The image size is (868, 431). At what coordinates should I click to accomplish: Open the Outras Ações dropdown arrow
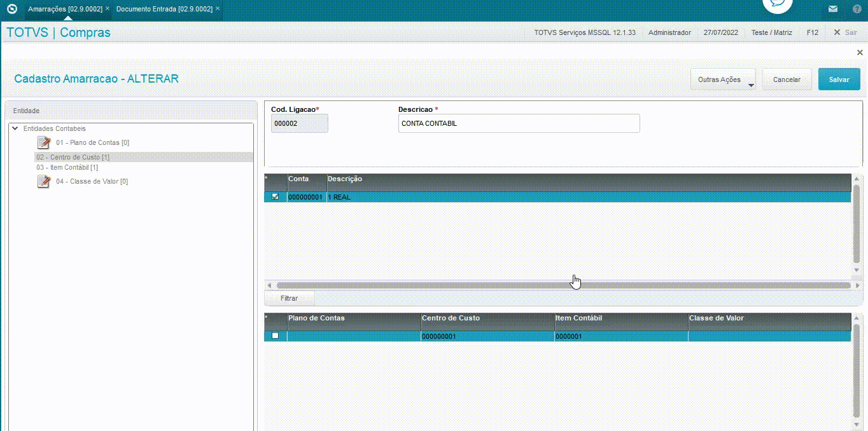coord(751,85)
